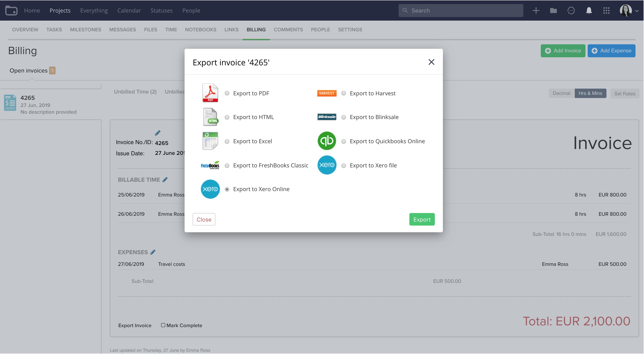
Task: Open the chat bubble icon
Action: [x=571, y=10]
